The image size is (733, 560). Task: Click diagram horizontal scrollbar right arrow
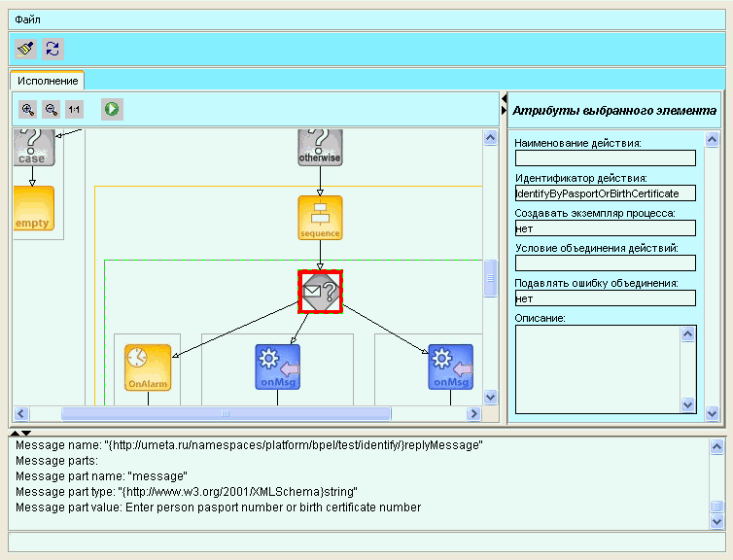[x=474, y=414]
